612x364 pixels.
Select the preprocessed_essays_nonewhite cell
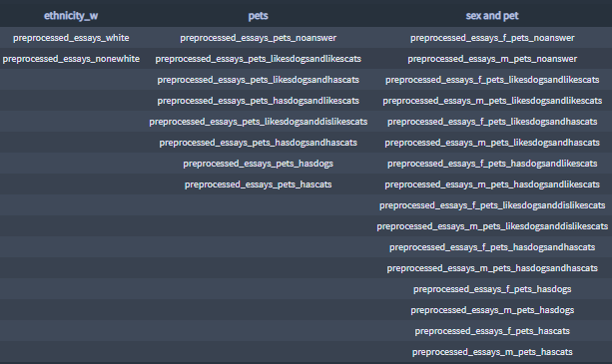coord(71,59)
